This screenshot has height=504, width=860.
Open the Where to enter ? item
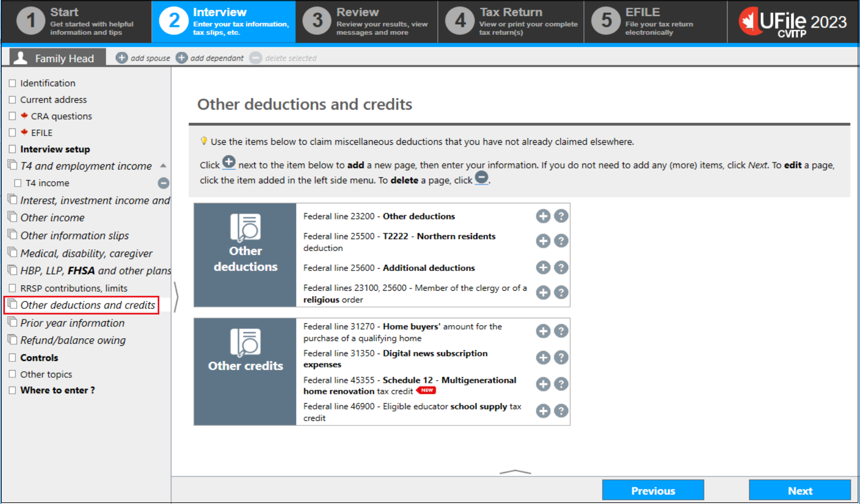coord(57,390)
